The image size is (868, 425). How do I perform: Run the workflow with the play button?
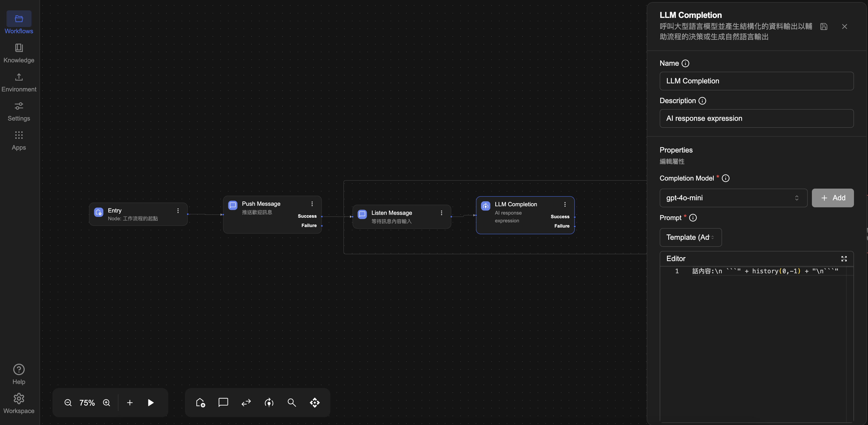pyautogui.click(x=151, y=402)
